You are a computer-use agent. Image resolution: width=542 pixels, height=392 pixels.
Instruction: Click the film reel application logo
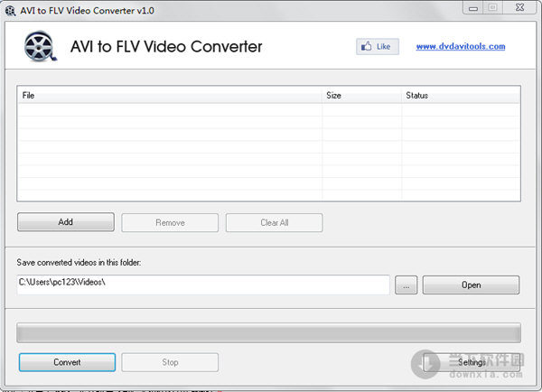pos(40,46)
